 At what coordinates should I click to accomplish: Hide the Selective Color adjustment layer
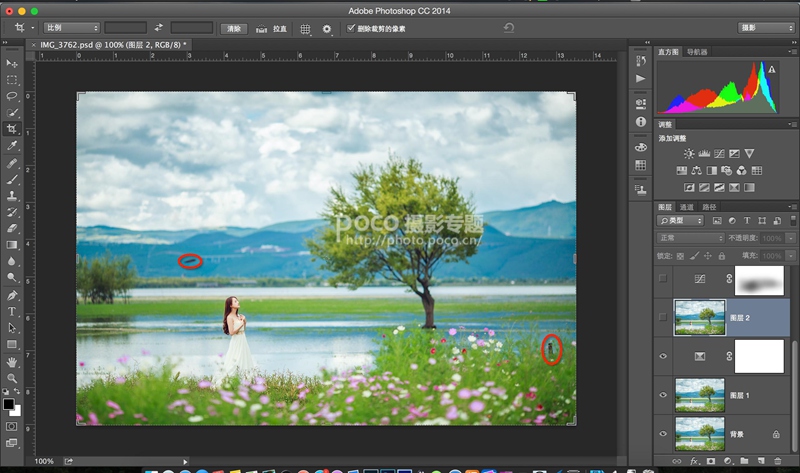point(663,356)
